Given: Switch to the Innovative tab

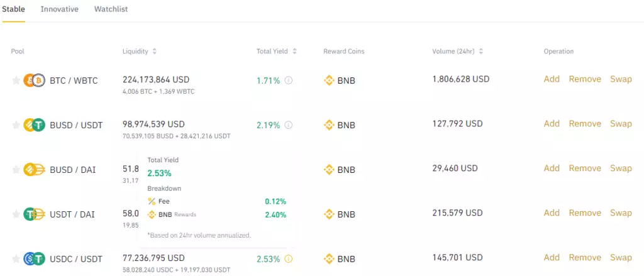Looking at the screenshot, I should 60,9.
